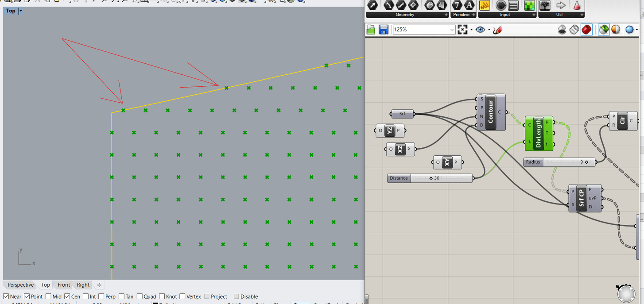
Task: Switch to No Preview mode icon
Action: [x=562, y=30]
